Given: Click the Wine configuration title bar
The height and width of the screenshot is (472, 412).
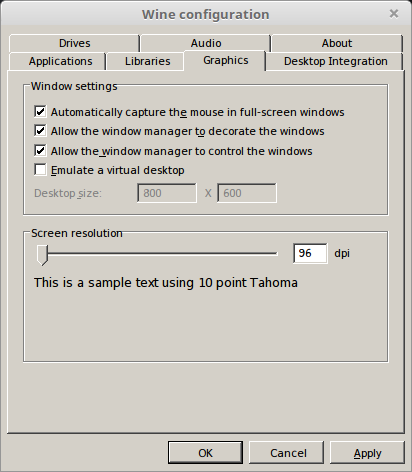Looking at the screenshot, I should pyautogui.click(x=206, y=14).
